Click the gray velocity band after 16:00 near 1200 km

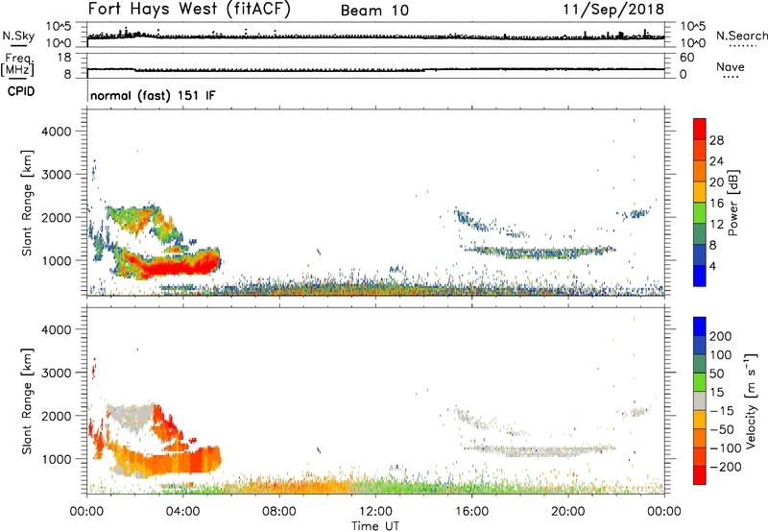[x=539, y=449]
